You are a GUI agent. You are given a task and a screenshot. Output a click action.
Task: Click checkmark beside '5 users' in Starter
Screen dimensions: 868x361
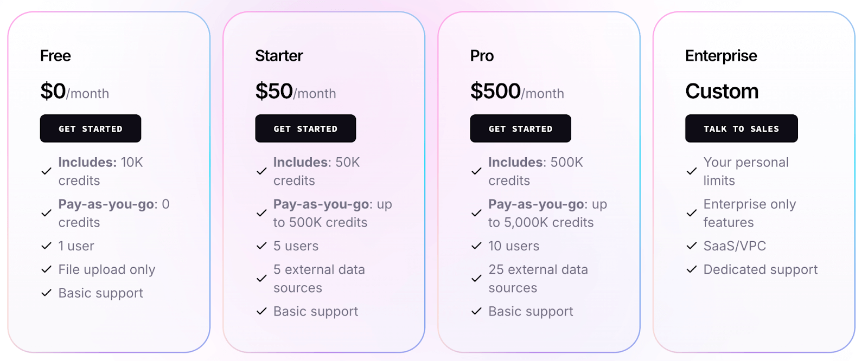pos(261,246)
